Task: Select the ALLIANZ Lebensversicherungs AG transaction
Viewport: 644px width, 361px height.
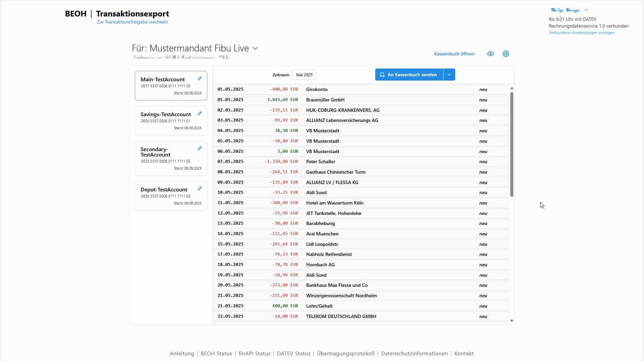Action: point(361,120)
